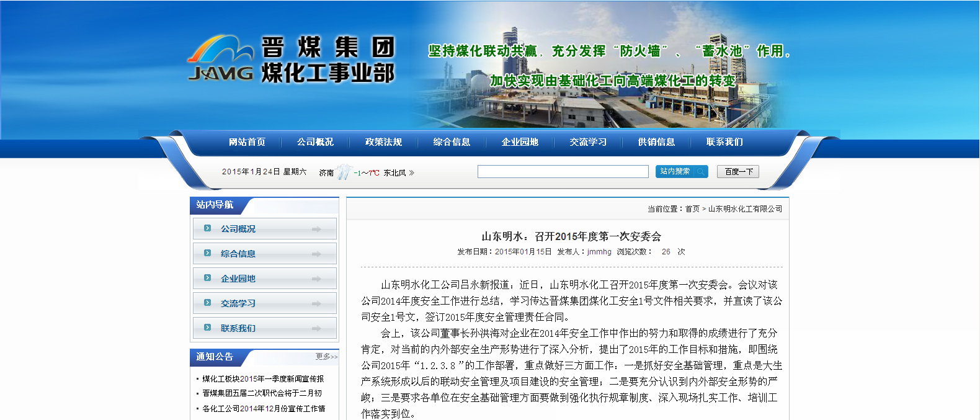This screenshot has width=980, height=420.
Task: Click the date text 2015年1月24日 星期六
Action: pyautogui.click(x=264, y=172)
